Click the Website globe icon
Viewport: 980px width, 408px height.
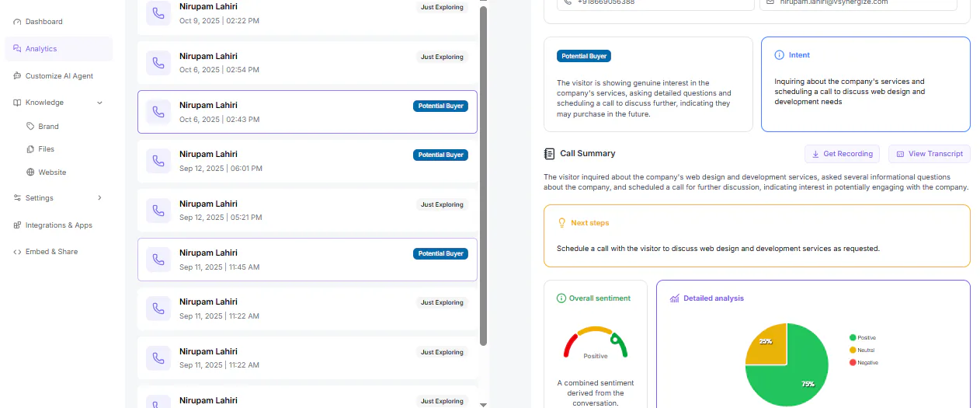coord(30,173)
